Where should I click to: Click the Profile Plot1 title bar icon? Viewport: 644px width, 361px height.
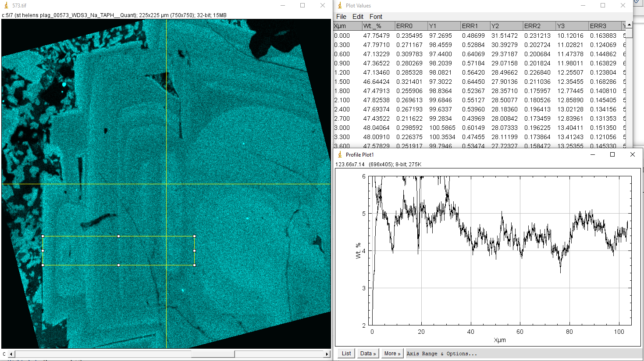pos(340,154)
